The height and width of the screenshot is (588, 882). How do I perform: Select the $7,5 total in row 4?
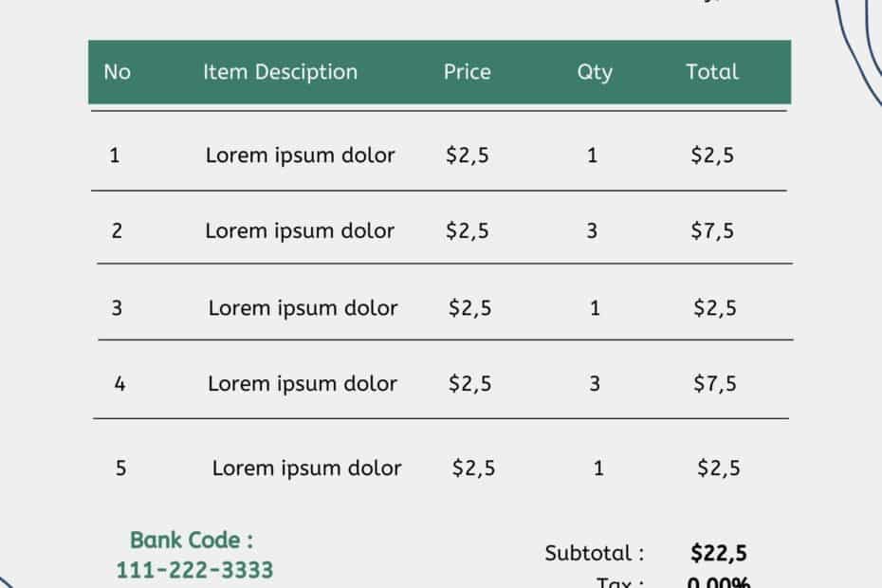715,383
